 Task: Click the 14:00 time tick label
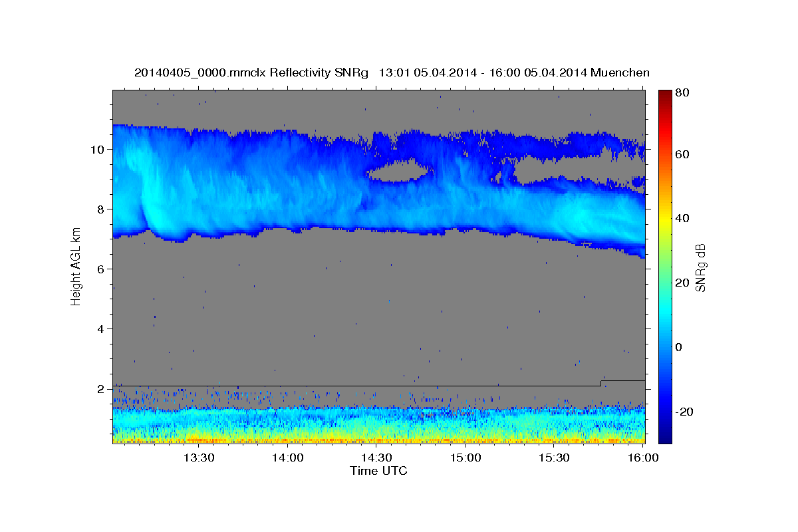pos(287,458)
